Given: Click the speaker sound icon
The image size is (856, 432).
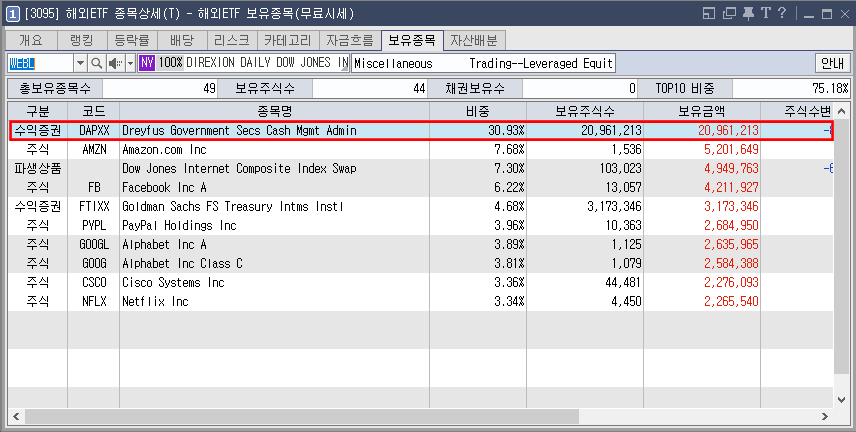Looking at the screenshot, I should point(115,63).
